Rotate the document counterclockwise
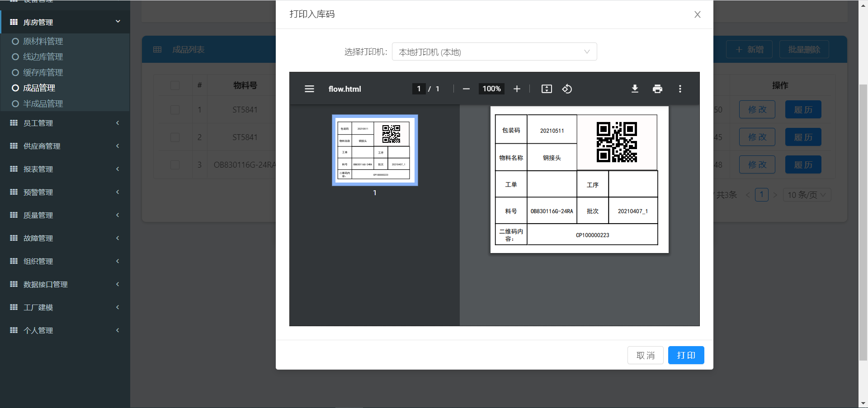The image size is (868, 408). pos(567,89)
